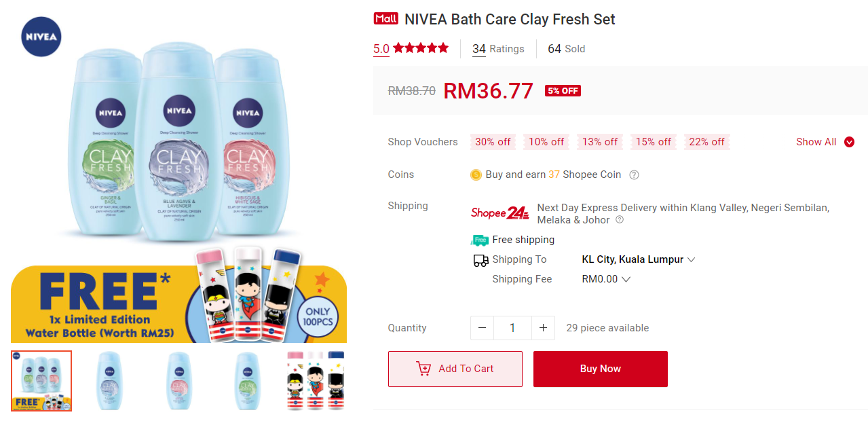Select the 30% off voucher

point(493,142)
